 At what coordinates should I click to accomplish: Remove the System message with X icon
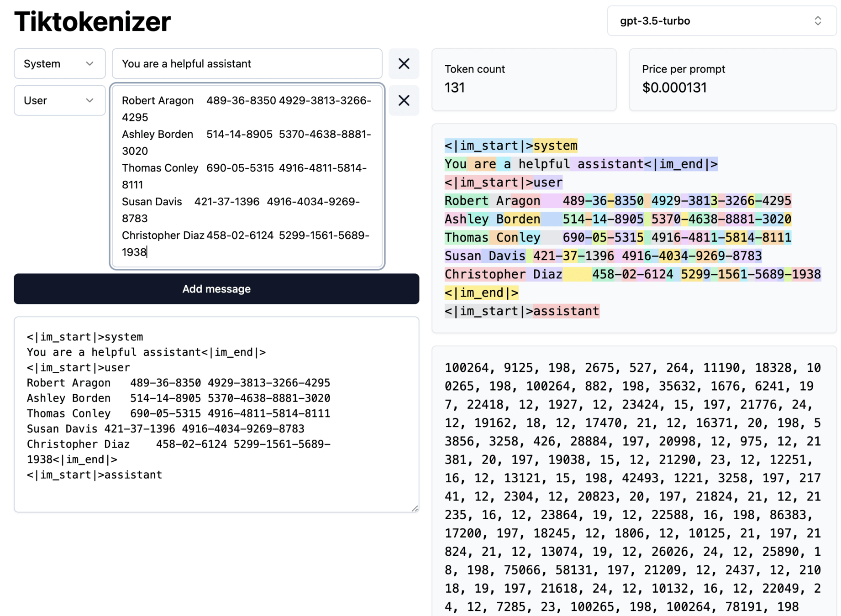tap(404, 63)
